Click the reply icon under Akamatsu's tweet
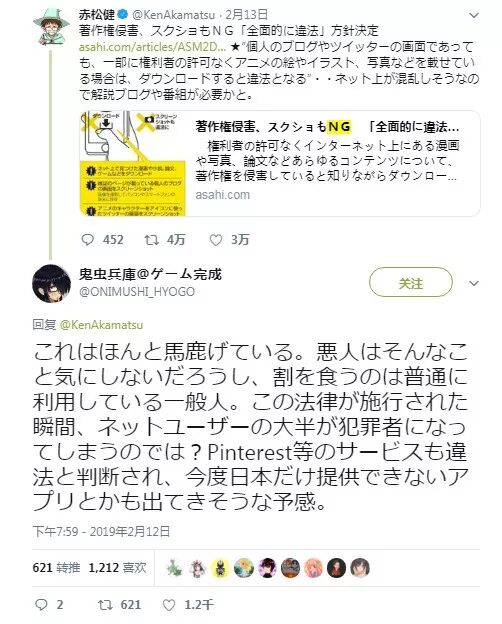The width and height of the screenshot is (502, 624). coord(88,240)
